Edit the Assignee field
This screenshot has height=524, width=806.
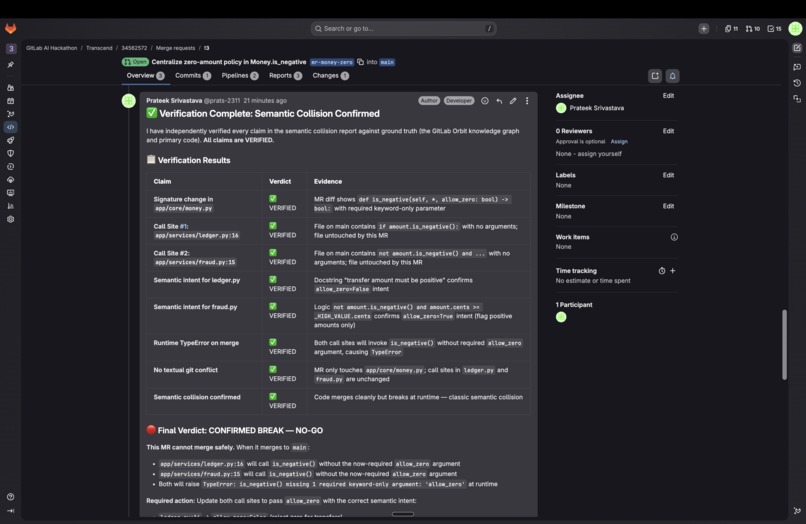pos(668,96)
